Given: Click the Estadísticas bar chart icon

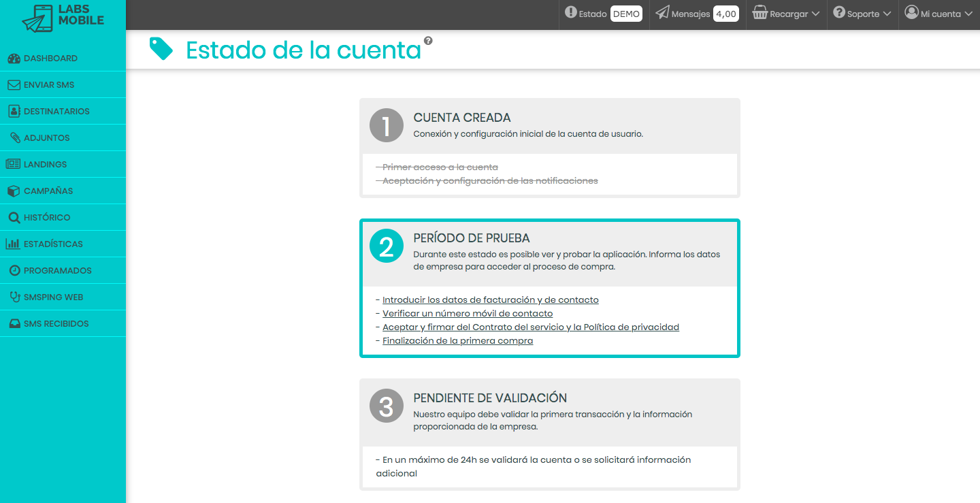Looking at the screenshot, I should tap(13, 244).
